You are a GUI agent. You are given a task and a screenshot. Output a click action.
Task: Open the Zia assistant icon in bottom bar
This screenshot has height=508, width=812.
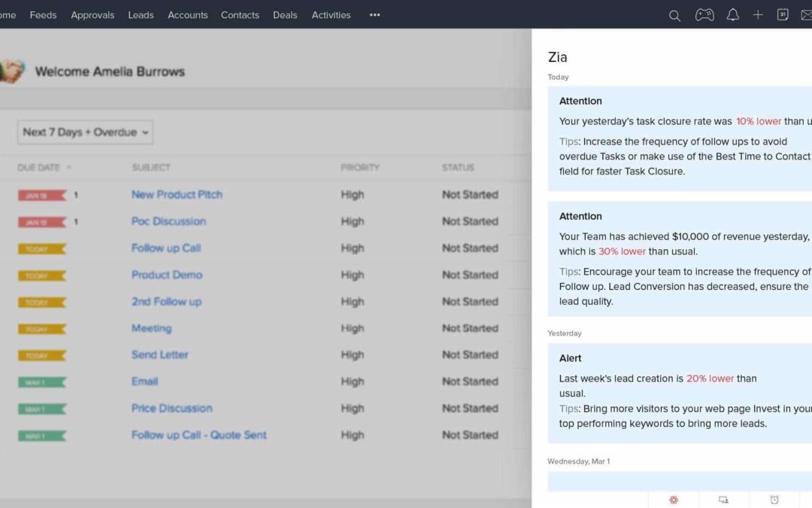pos(674,500)
